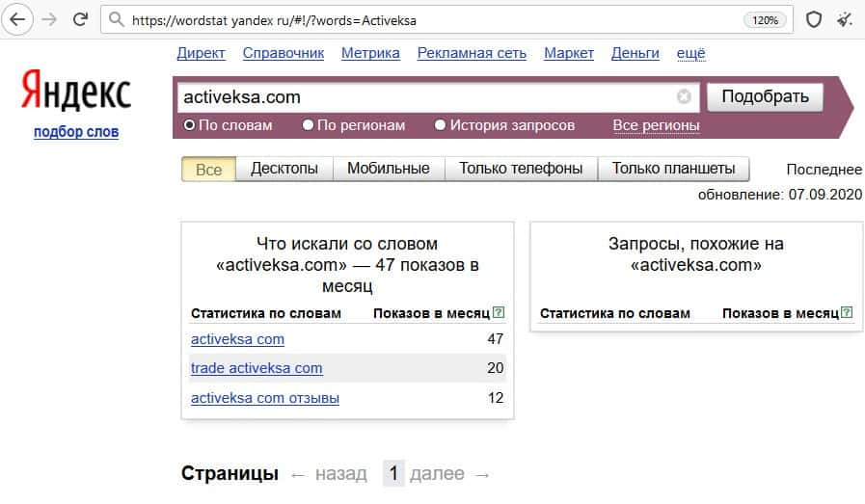Switch to the "Десктопы" tab
Screen dimensions: 865x504
[x=284, y=169]
